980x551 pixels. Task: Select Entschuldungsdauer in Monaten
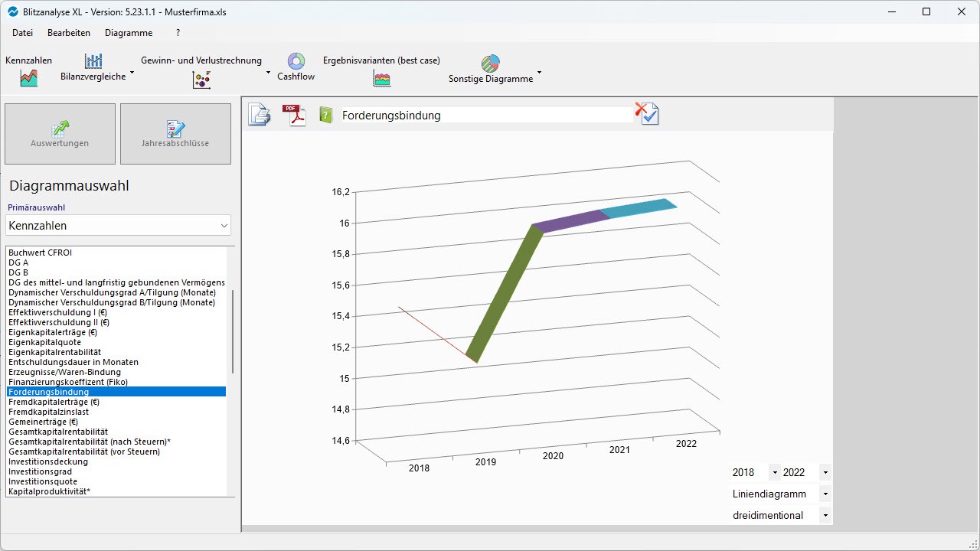point(116,362)
